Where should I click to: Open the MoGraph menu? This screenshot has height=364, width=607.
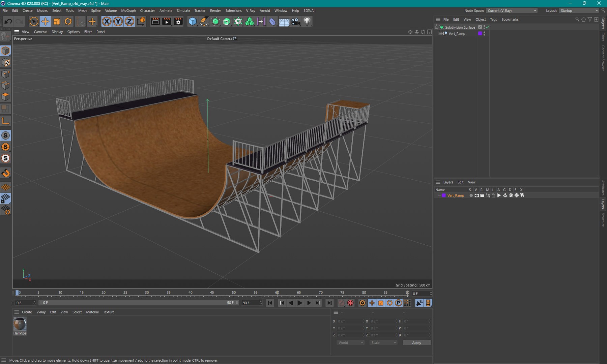[x=128, y=11]
